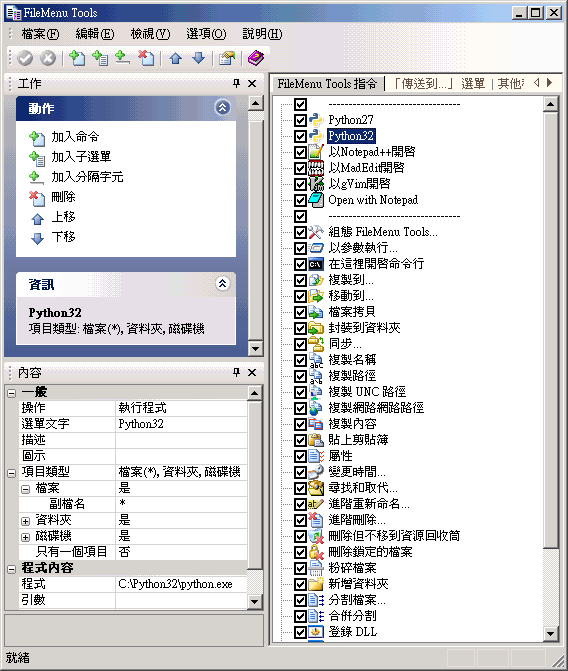
Task: Click the 上移 up arrow icon
Action: point(37,218)
